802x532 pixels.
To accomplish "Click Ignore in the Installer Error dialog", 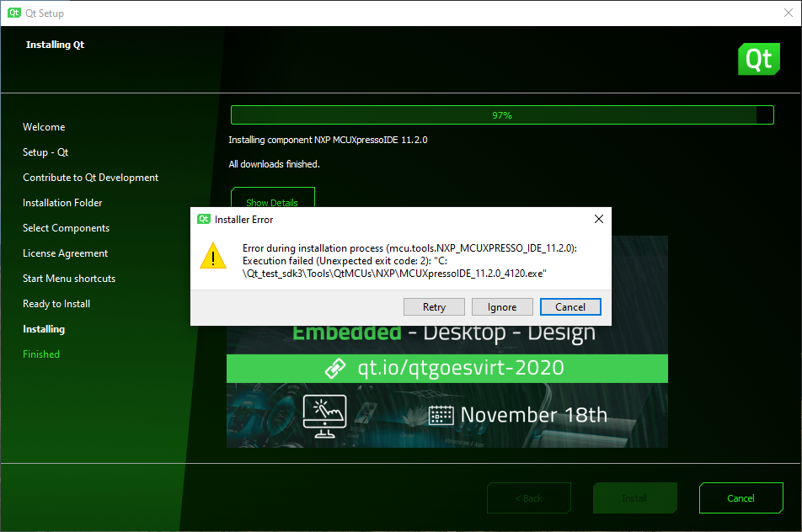I will point(502,307).
